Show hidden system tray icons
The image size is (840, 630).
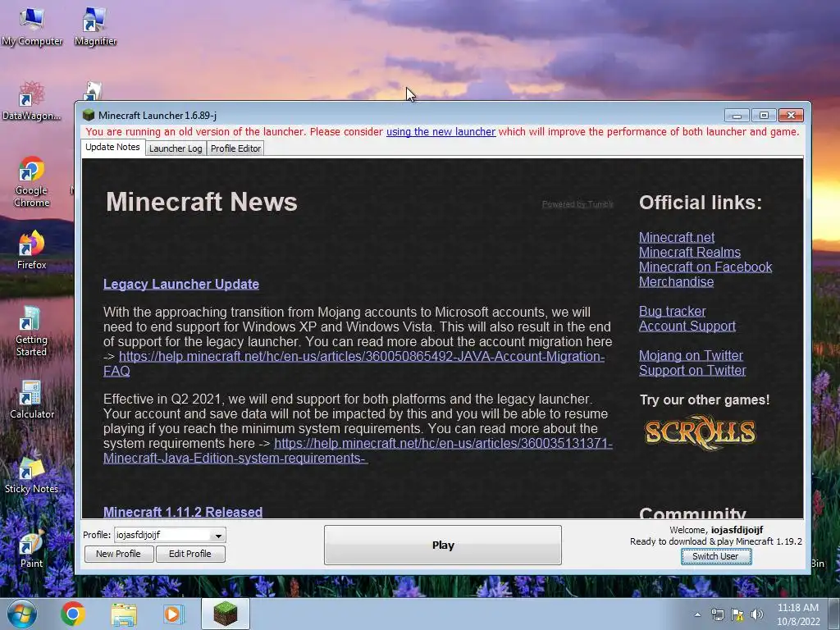click(697, 614)
